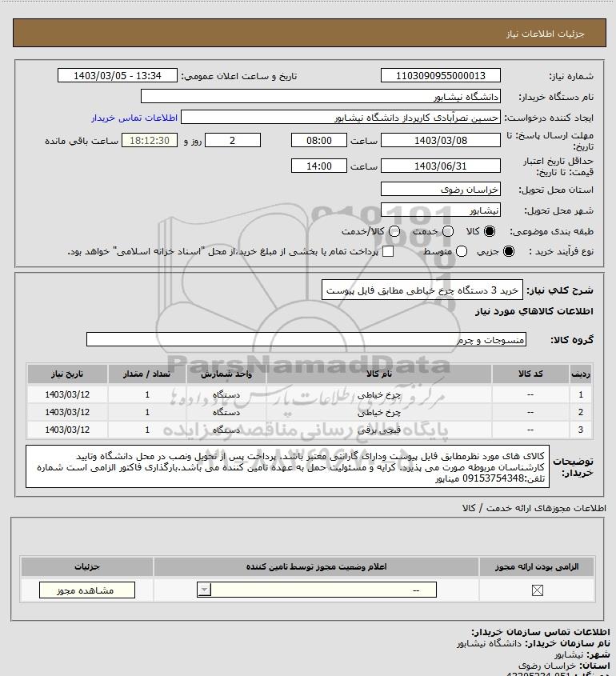Click the 14:00 validity time field
Image resolution: width=616 pixels, height=676 pixels.
[319, 166]
